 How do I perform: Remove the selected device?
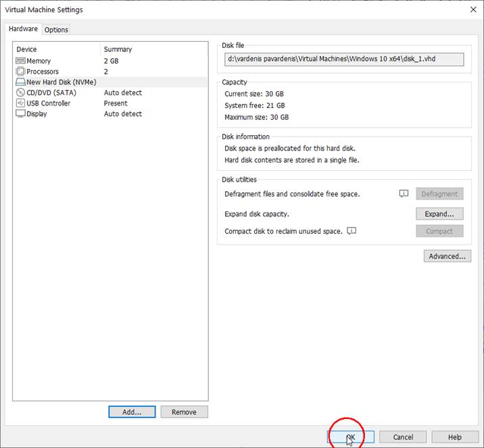[x=184, y=412]
